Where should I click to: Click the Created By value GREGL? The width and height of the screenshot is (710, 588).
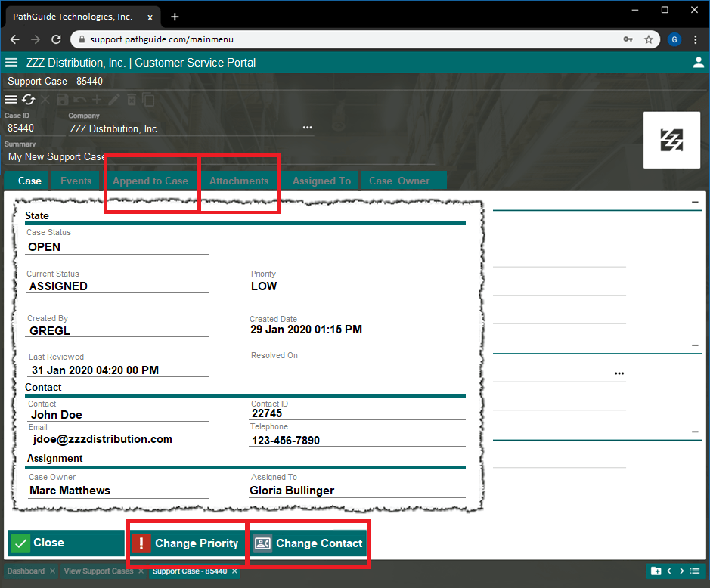click(x=50, y=331)
